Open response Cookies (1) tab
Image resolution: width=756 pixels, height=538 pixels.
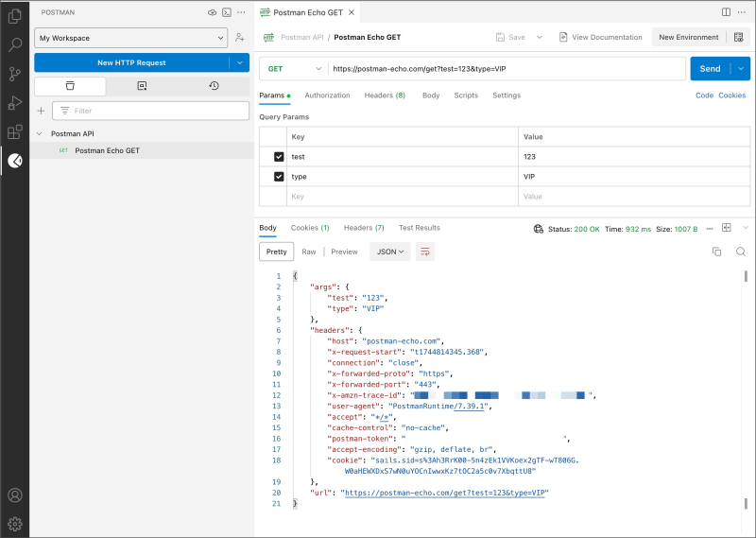[x=310, y=228]
